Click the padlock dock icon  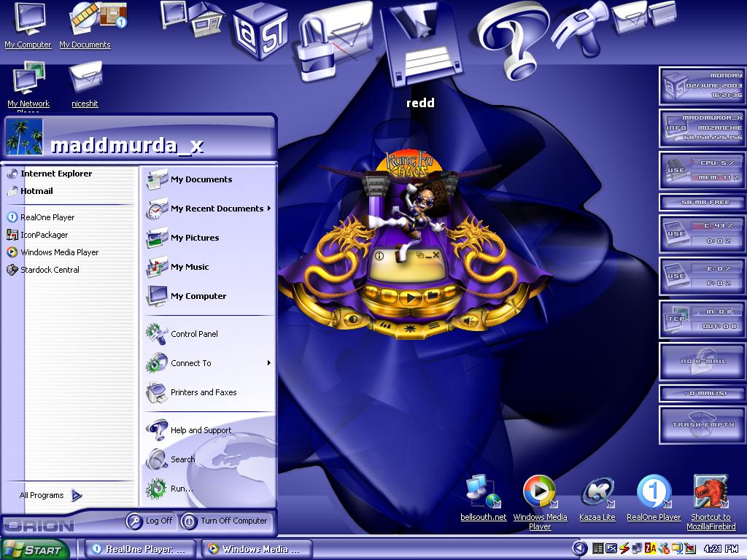[334, 42]
